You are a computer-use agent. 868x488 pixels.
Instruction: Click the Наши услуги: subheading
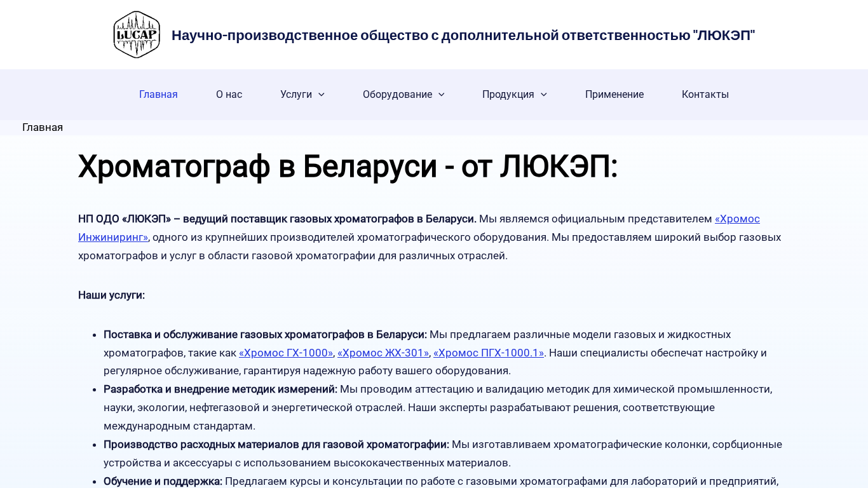[x=112, y=295]
